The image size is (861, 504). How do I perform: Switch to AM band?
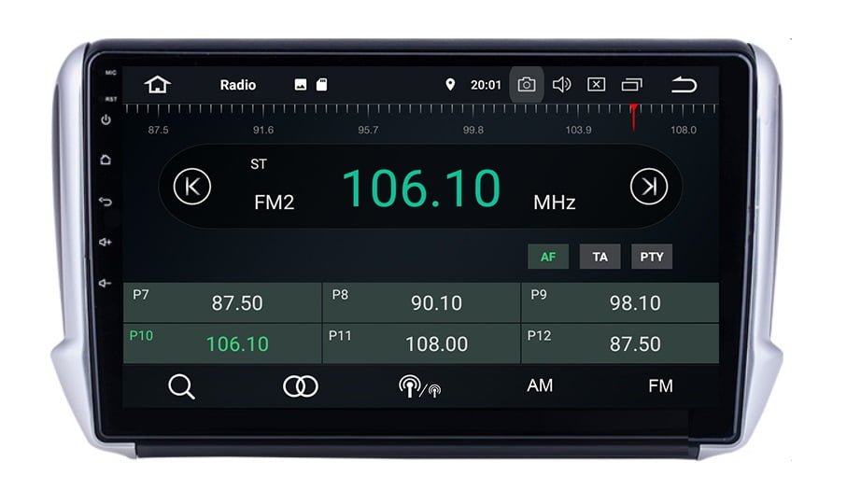540,385
